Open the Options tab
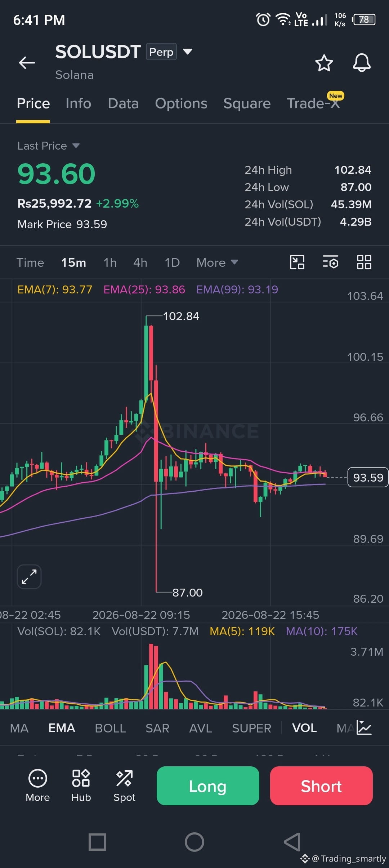The height and width of the screenshot is (868, 389). [181, 103]
